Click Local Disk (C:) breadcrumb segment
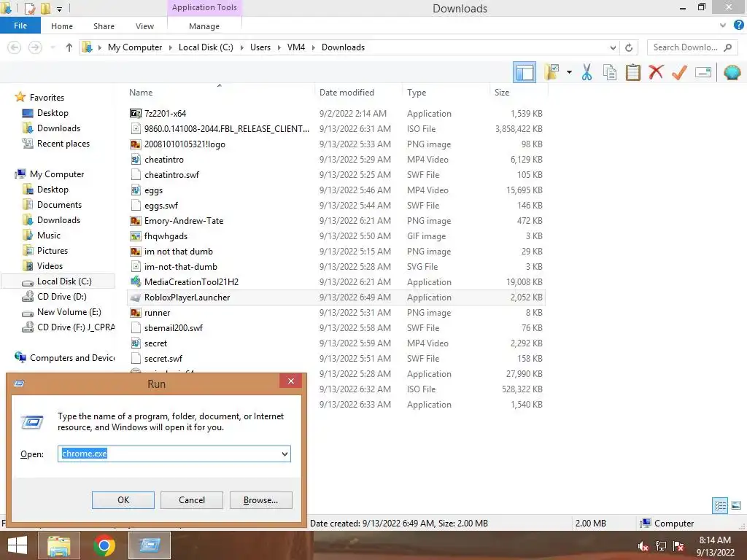Image resolution: width=747 pixels, height=560 pixels. [206, 47]
